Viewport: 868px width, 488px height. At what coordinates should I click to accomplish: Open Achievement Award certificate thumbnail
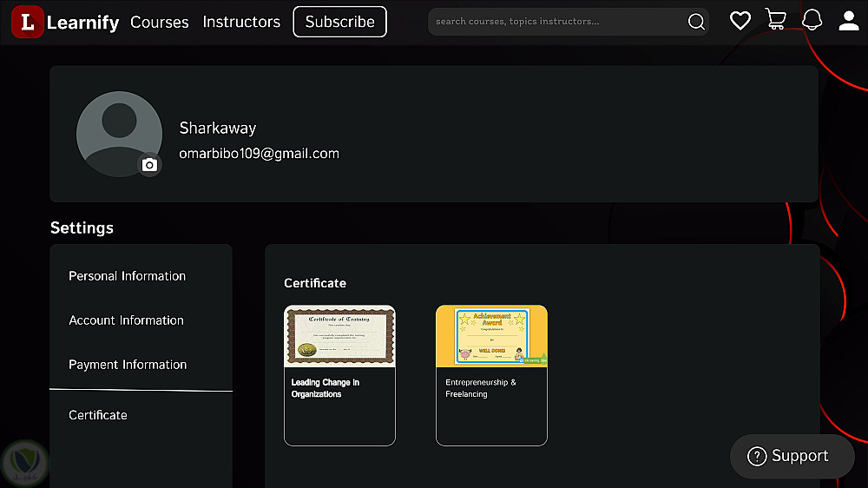(491, 336)
